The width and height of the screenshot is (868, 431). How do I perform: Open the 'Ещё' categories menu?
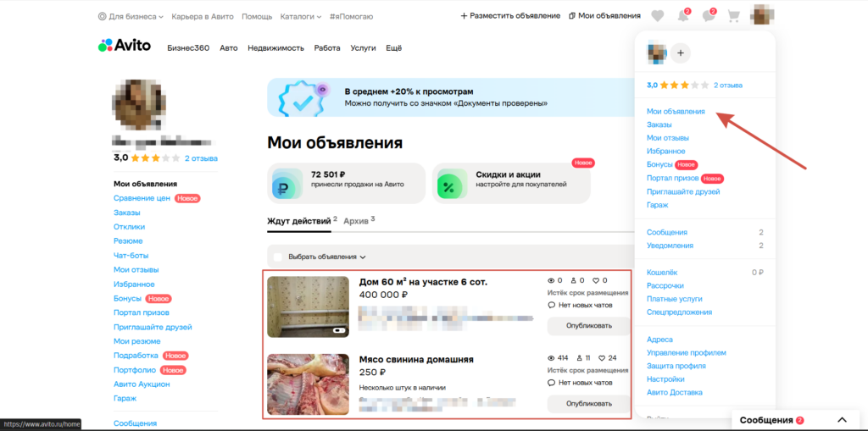[x=393, y=48]
